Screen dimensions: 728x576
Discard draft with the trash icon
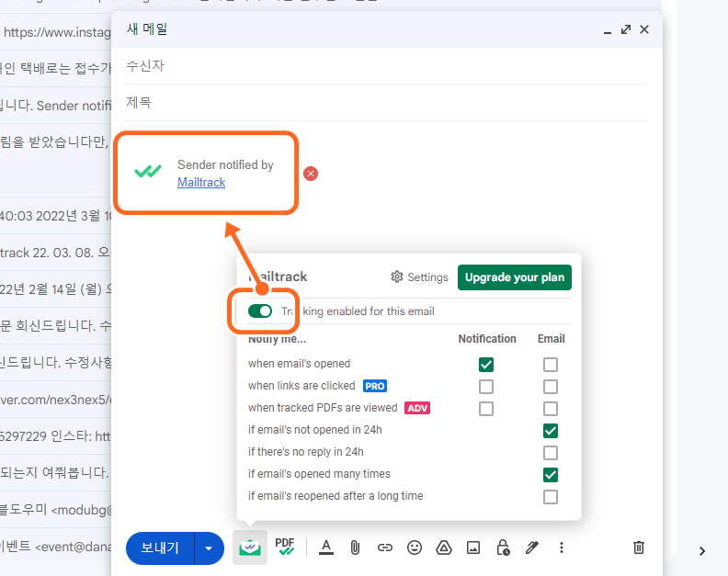tap(639, 548)
